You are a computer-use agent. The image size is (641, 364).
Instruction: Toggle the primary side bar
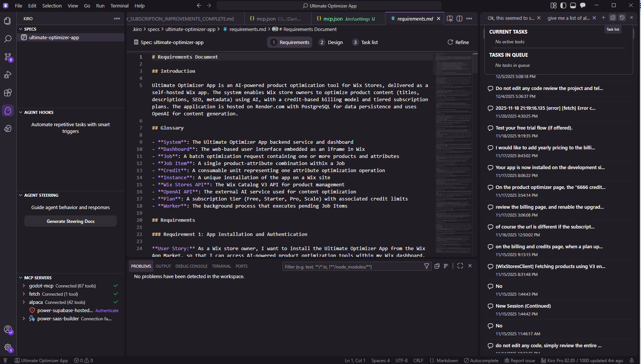coord(563,6)
